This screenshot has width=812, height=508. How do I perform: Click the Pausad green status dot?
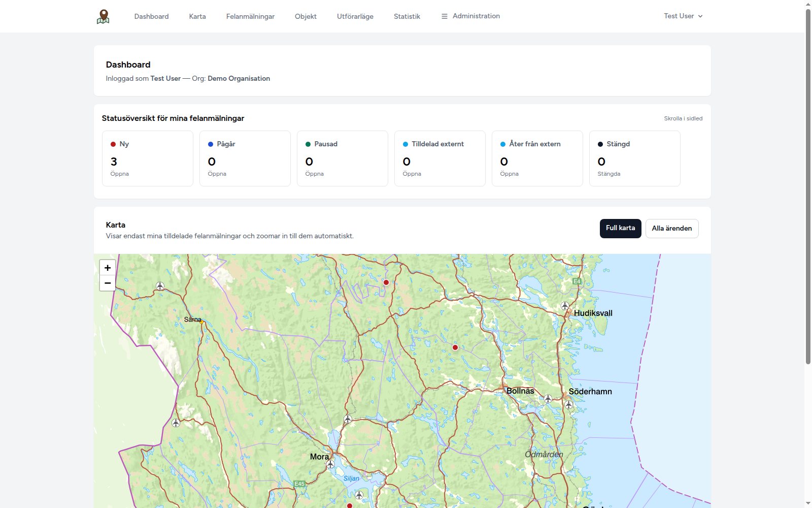pos(308,144)
